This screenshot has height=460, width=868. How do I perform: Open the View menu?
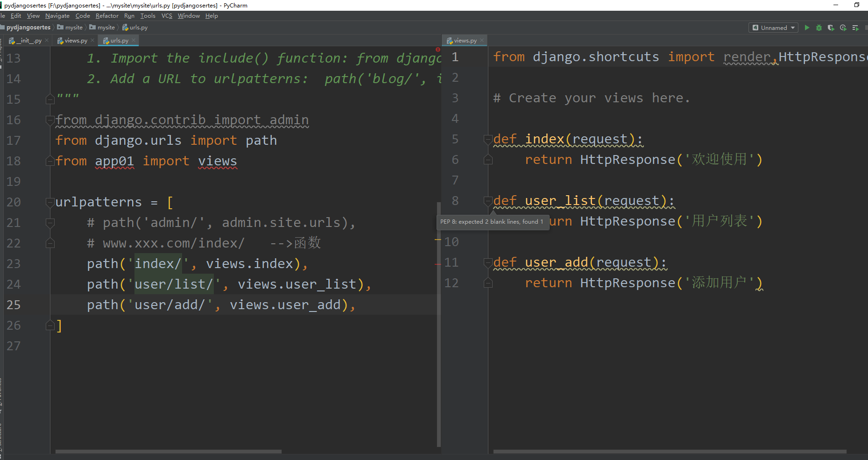click(x=33, y=16)
